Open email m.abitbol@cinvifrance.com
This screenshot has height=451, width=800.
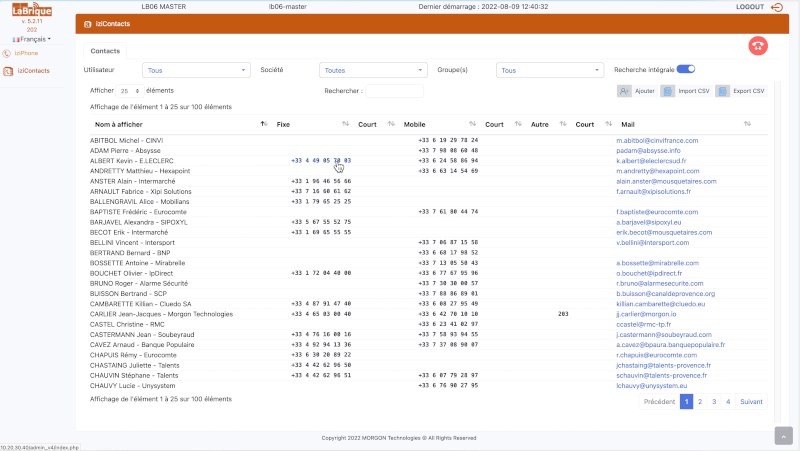657,140
